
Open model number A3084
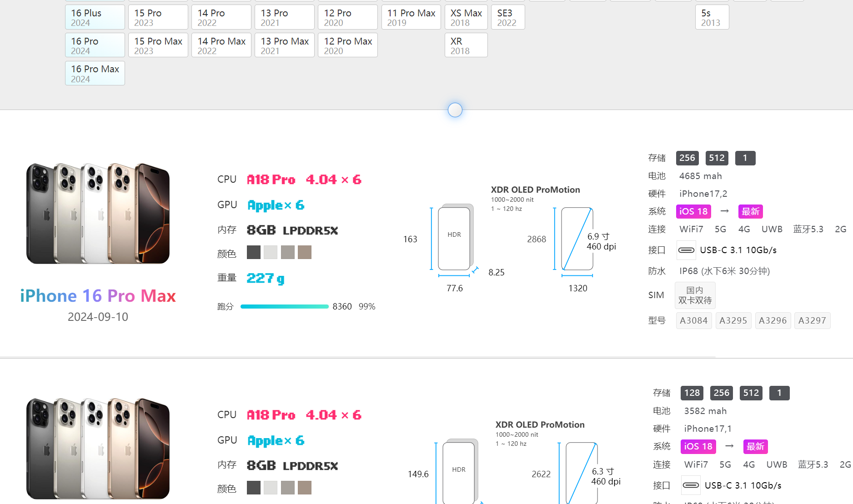pos(693,320)
